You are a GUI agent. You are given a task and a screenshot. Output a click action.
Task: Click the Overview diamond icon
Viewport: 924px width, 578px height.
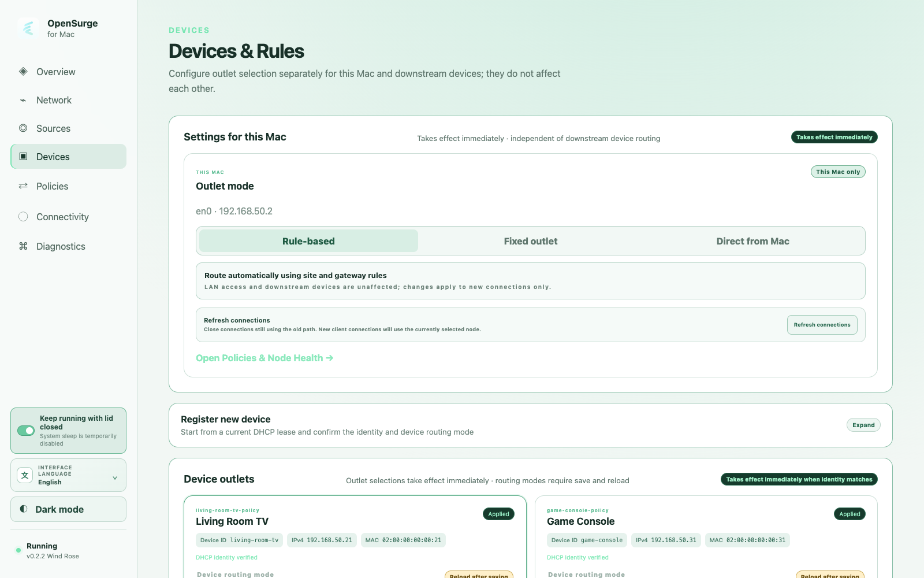click(23, 72)
